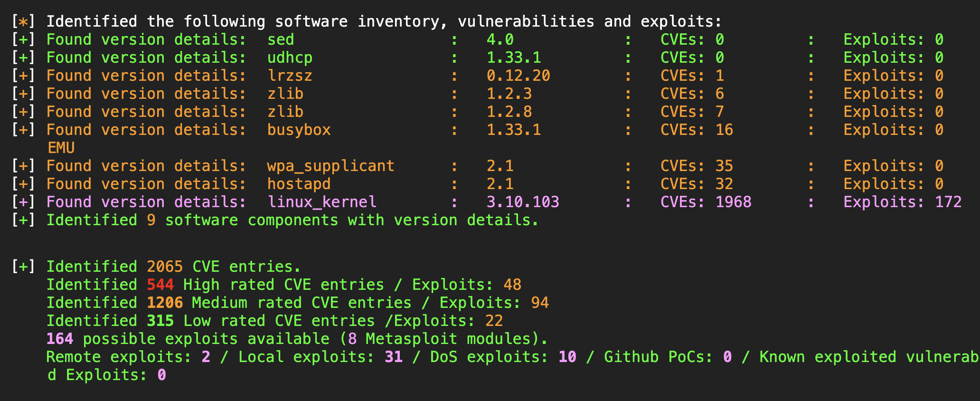Click 'CVEs: 1' in the lrzsz row

coord(692,76)
